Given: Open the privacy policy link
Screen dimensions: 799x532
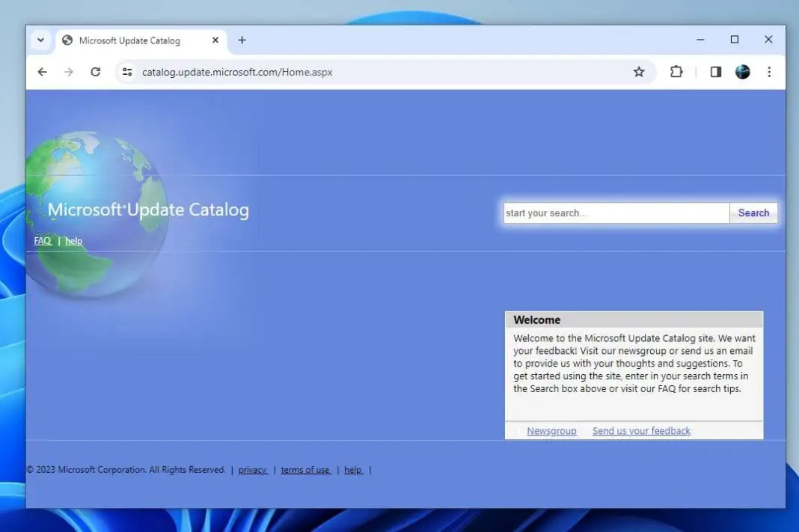Looking at the screenshot, I should click(253, 470).
